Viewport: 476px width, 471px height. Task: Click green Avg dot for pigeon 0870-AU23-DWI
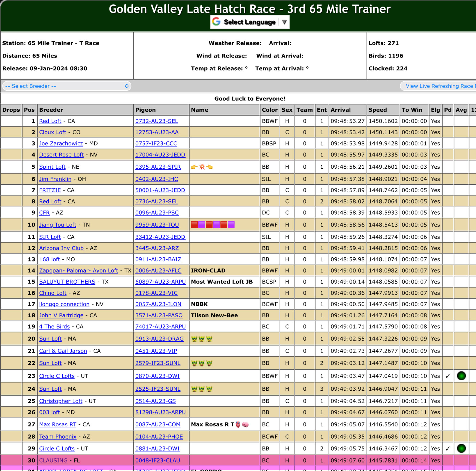(x=461, y=376)
